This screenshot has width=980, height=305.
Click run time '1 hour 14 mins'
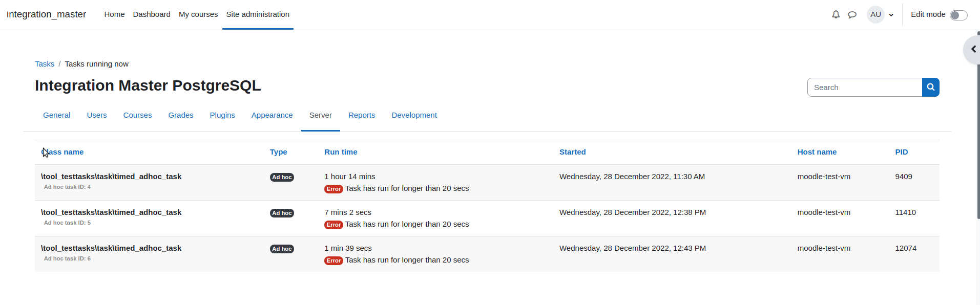(x=350, y=177)
